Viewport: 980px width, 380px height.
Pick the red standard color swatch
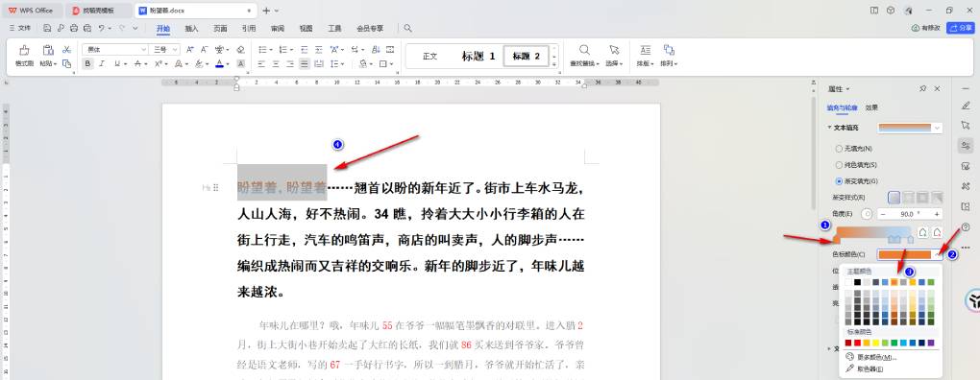click(857, 343)
